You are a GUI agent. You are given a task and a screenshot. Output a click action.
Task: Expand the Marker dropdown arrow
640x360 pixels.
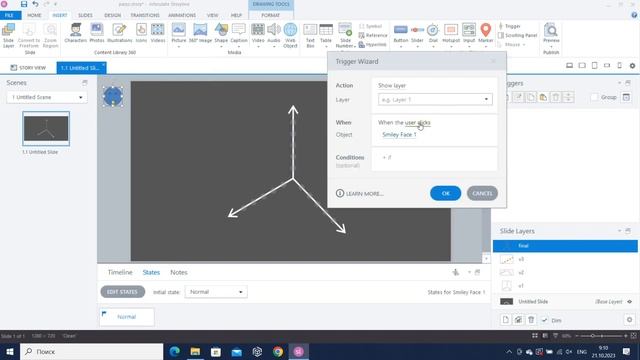(x=485, y=46)
